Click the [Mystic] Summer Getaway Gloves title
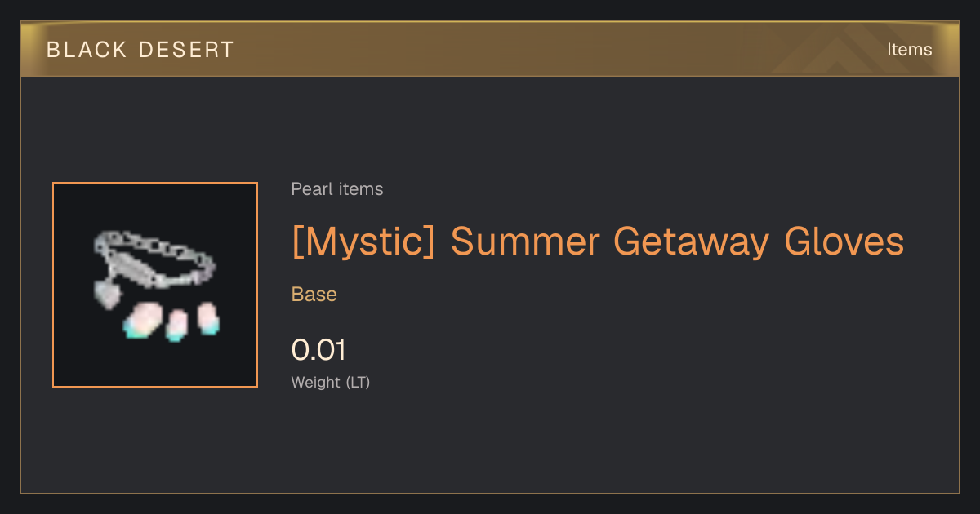The width and height of the screenshot is (980, 514). pyautogui.click(x=598, y=241)
